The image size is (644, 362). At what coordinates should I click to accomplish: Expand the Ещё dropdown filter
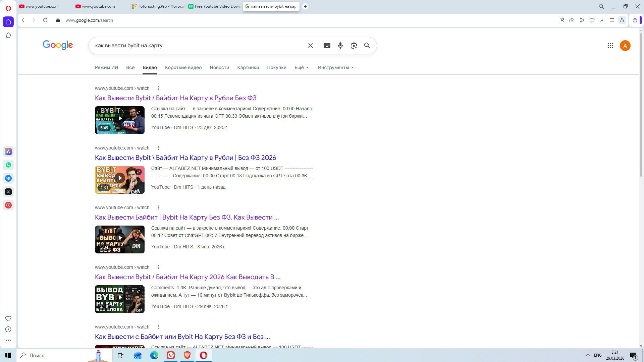301,67
